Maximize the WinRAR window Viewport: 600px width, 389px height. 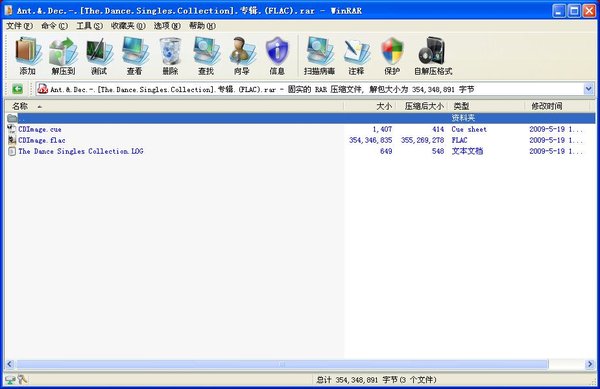[574, 11]
